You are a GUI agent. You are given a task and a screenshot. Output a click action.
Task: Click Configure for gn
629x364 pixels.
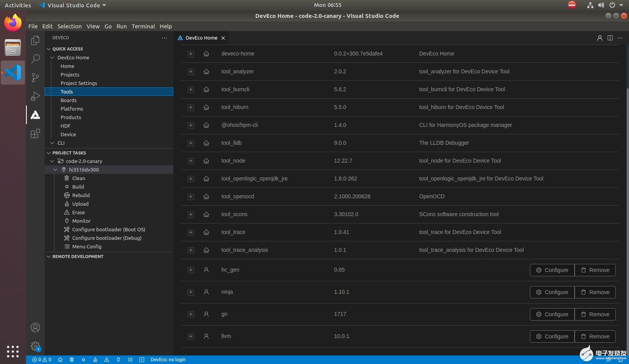point(552,314)
